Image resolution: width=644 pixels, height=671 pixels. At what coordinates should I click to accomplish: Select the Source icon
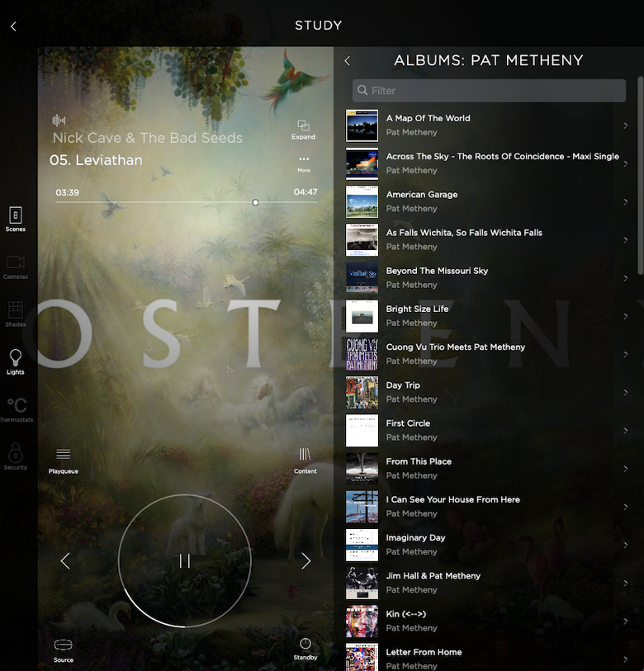[64, 647]
